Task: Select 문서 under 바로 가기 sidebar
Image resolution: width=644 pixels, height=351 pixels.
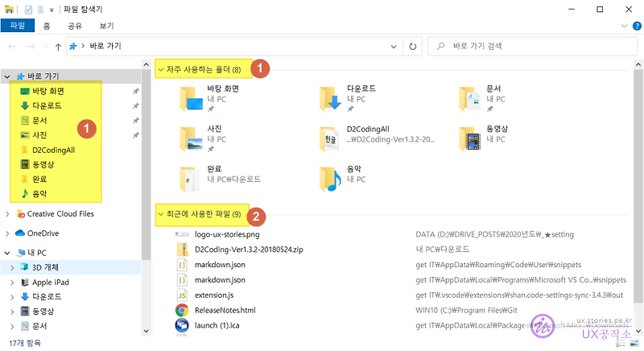Action: tap(39, 120)
